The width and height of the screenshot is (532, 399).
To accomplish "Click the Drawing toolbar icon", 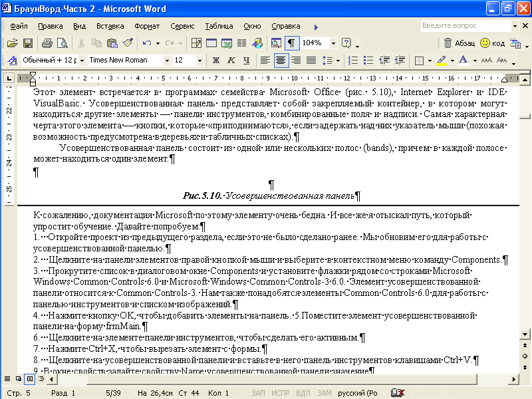I will pyautogui.click(x=257, y=43).
